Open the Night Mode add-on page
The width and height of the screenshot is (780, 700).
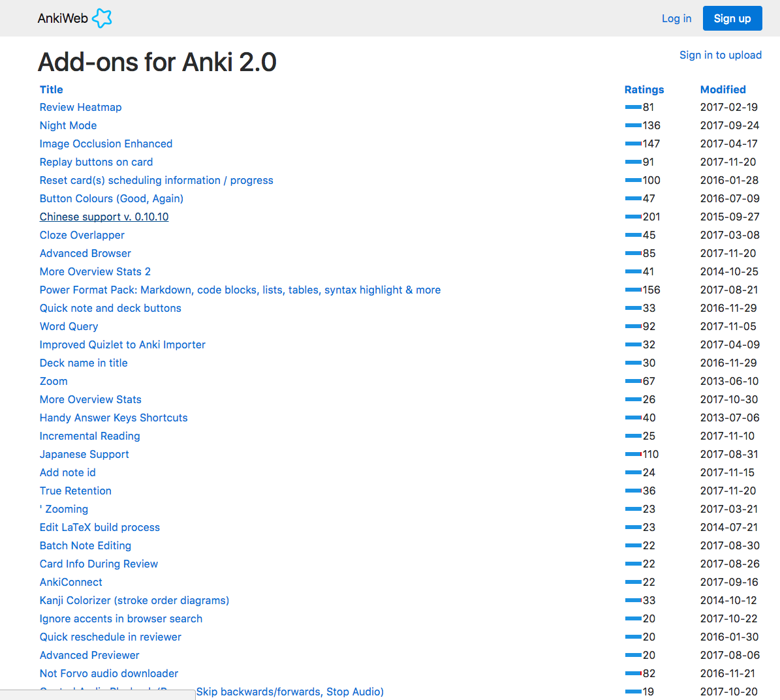(x=68, y=125)
